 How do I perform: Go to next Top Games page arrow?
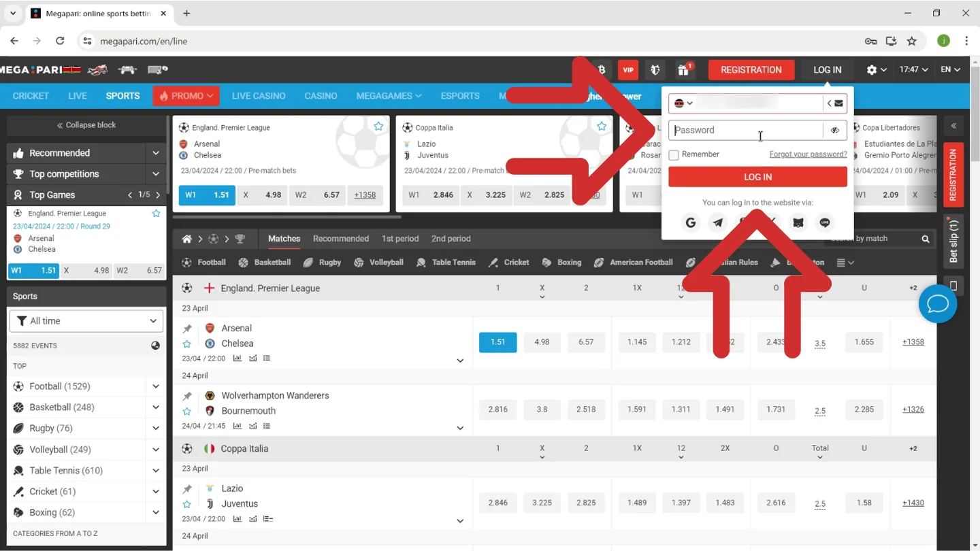(x=159, y=195)
